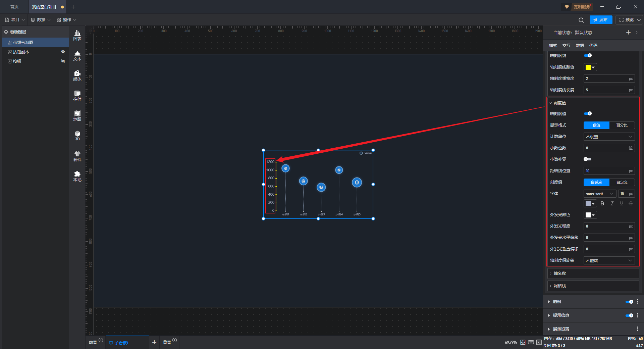Toggle visibility of the 按钮 layer
Viewport: 644px width, 349px height.
tap(63, 61)
